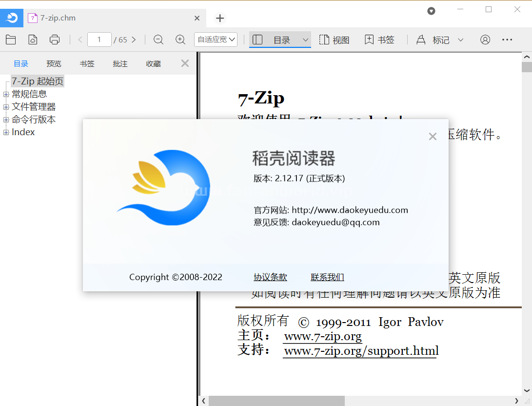Click the vertical scrollbar thumb

[x=527, y=67]
